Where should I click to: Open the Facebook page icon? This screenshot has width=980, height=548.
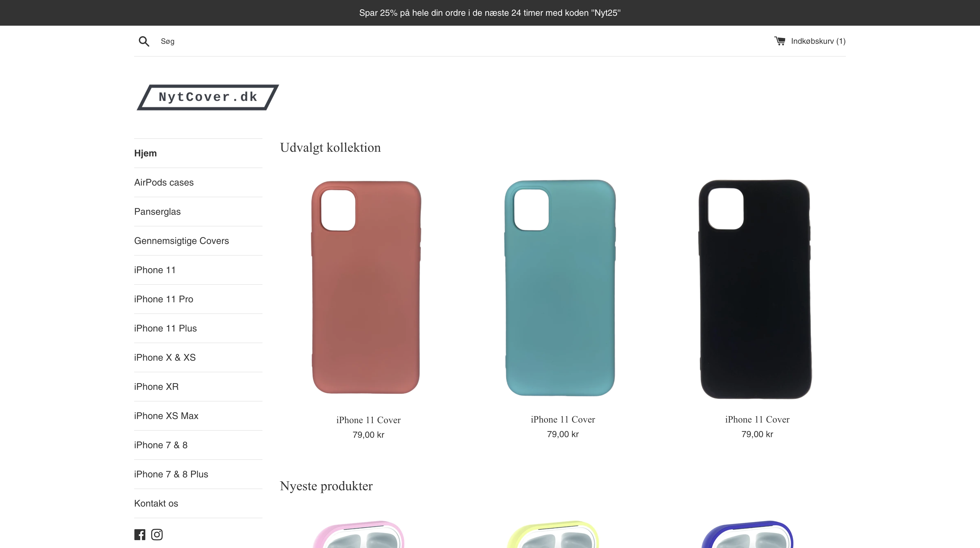(140, 535)
